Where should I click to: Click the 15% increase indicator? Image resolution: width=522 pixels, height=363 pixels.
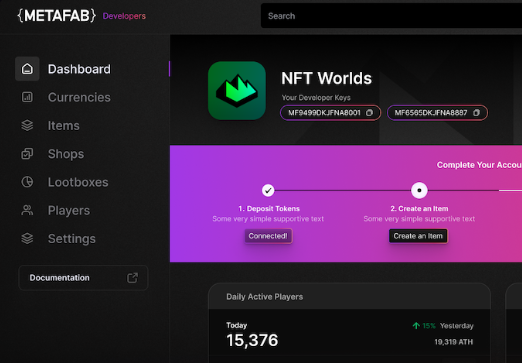click(x=424, y=326)
